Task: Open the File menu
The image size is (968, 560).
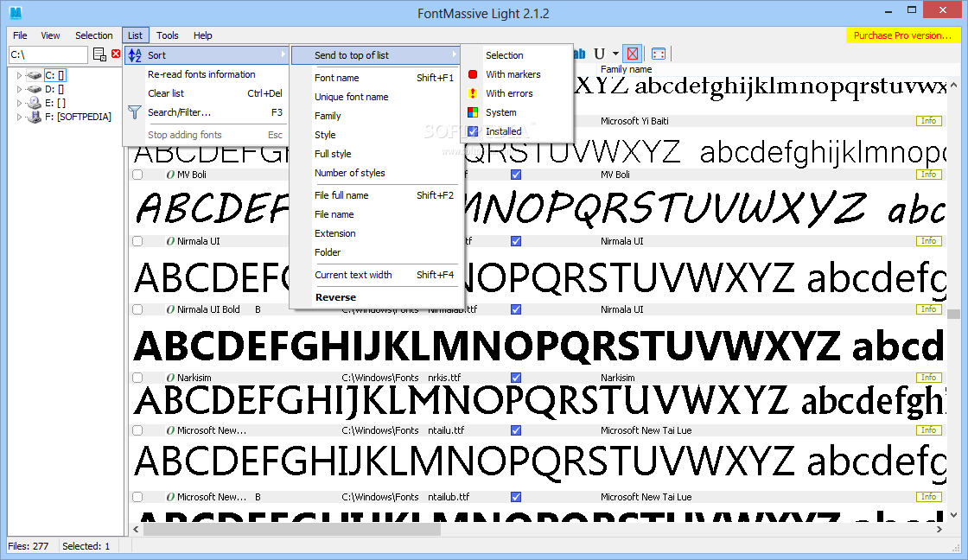Action: point(20,35)
